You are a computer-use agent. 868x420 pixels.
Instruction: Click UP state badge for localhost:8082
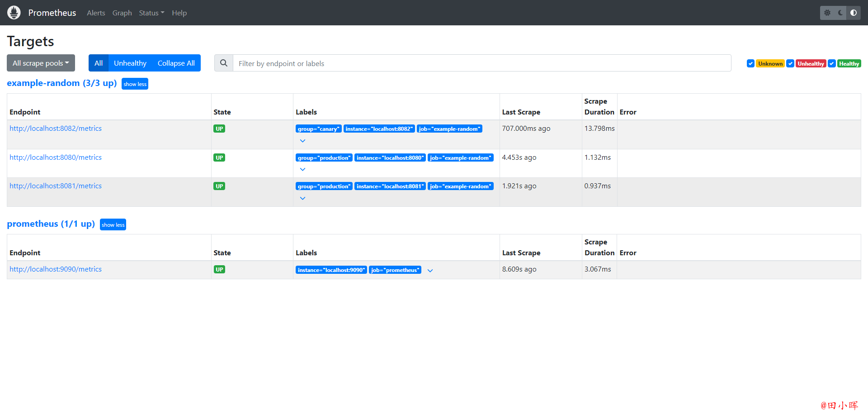[219, 129]
